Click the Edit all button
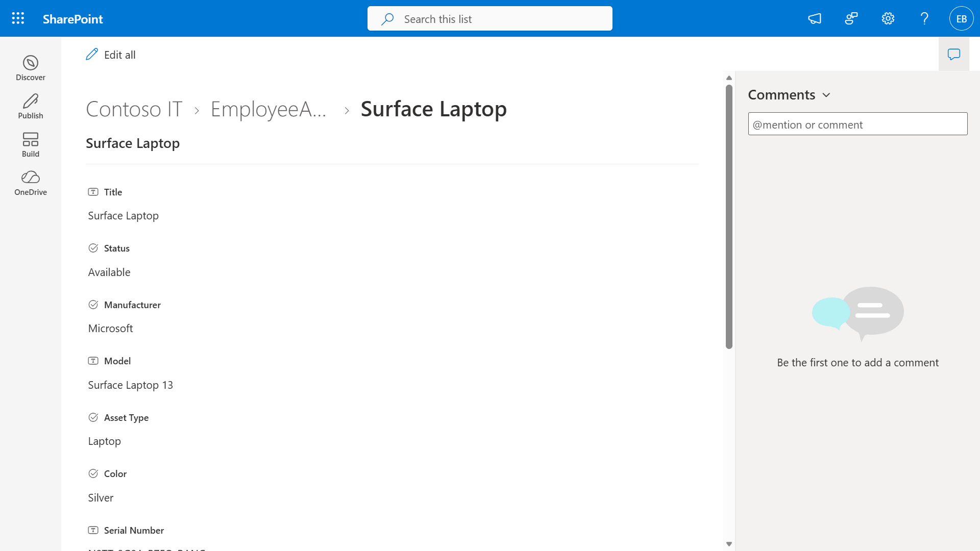The height and width of the screenshot is (551, 980). point(111,55)
